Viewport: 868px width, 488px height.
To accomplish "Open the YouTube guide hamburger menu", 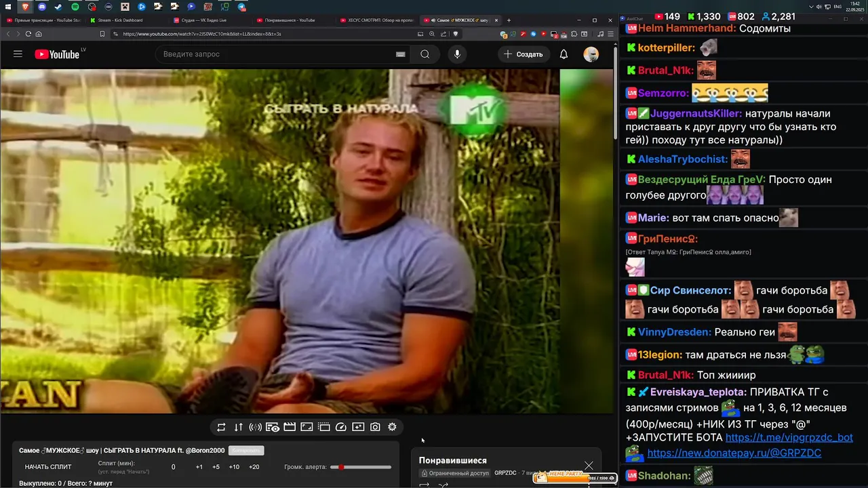I will coord(18,54).
